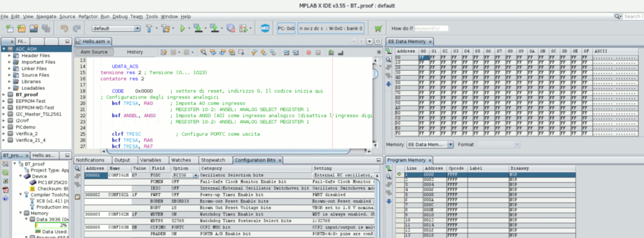
Task: Select the EEPROM-Test project
Action: click(30, 101)
